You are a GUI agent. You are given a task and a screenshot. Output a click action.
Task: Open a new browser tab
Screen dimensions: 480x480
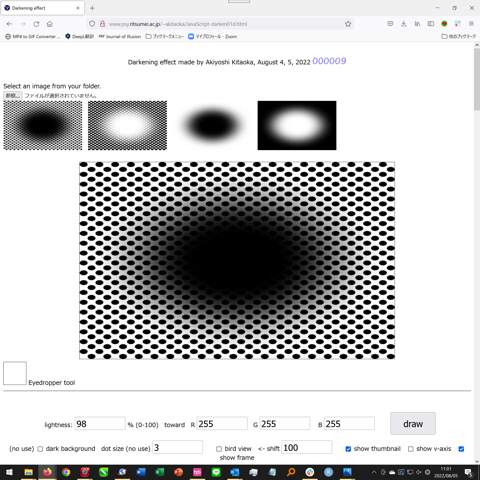pyautogui.click(x=92, y=8)
